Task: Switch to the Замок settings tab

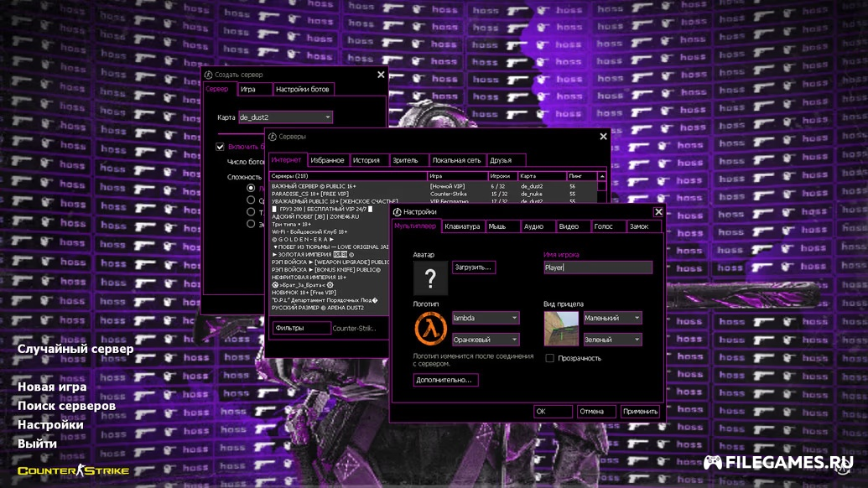Action: [644, 226]
